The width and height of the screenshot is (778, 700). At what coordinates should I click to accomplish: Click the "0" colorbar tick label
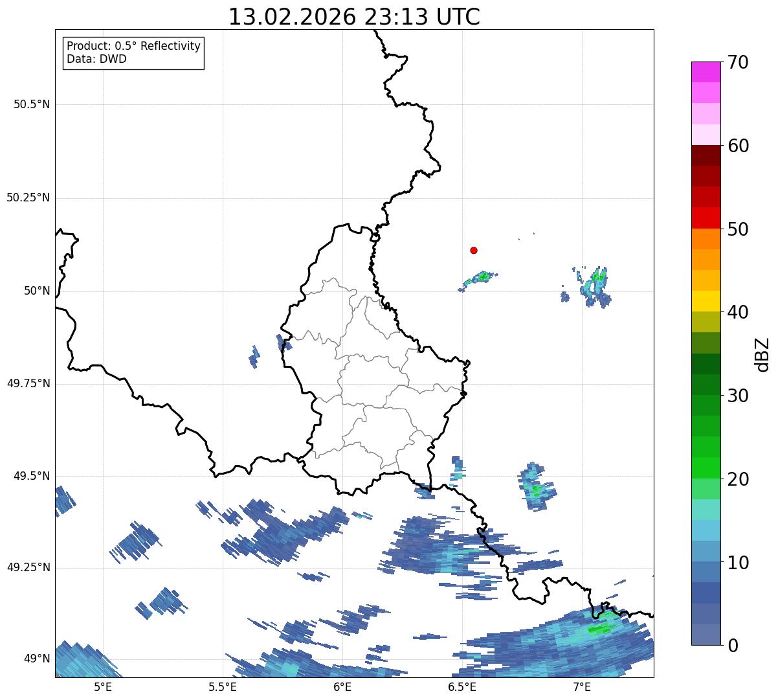733,646
